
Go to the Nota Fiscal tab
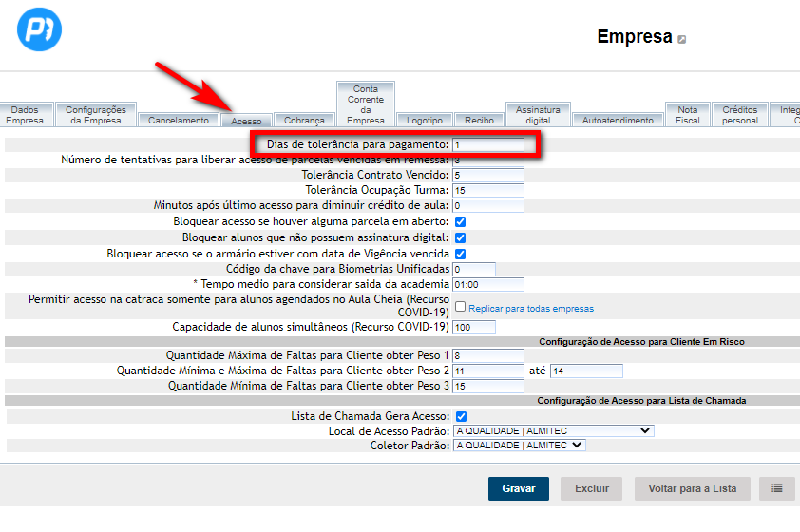coord(687,115)
